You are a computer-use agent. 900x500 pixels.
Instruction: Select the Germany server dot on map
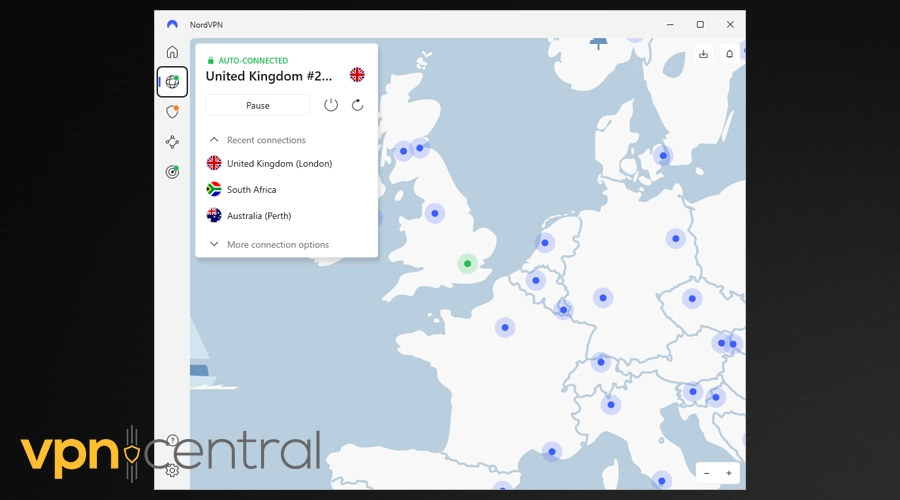[x=603, y=298]
